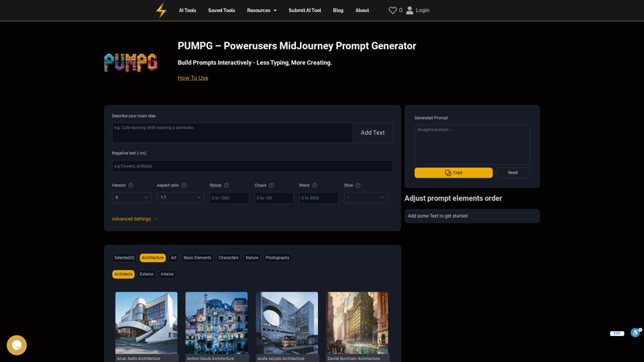Open the About page
Image resolution: width=644 pixels, height=362 pixels.
[362, 10]
